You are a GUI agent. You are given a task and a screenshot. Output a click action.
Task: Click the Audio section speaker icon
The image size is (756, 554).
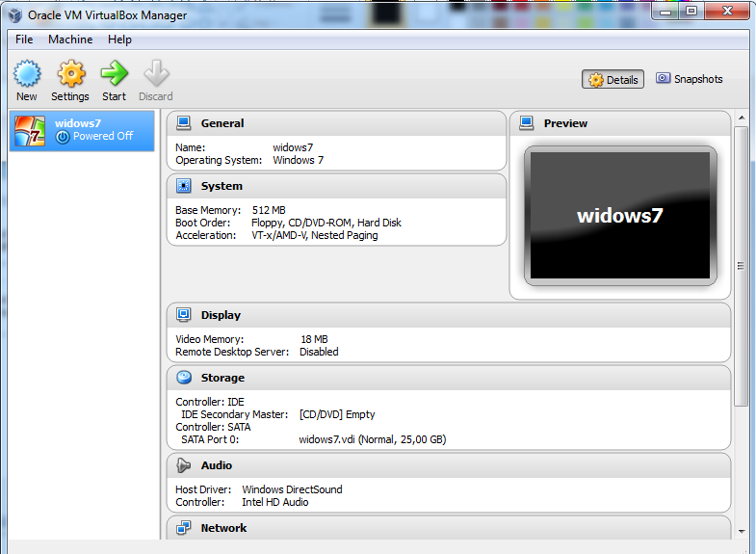184,465
